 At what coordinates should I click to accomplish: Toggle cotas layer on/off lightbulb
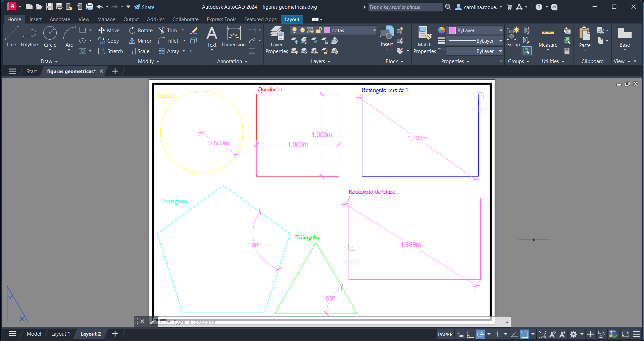click(294, 31)
